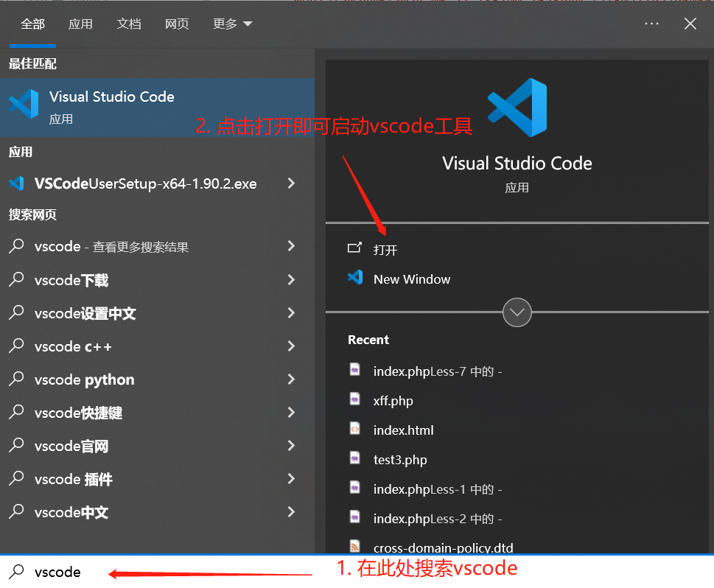Expand chevron for vscode 查看更多搜索结果

[x=292, y=246]
